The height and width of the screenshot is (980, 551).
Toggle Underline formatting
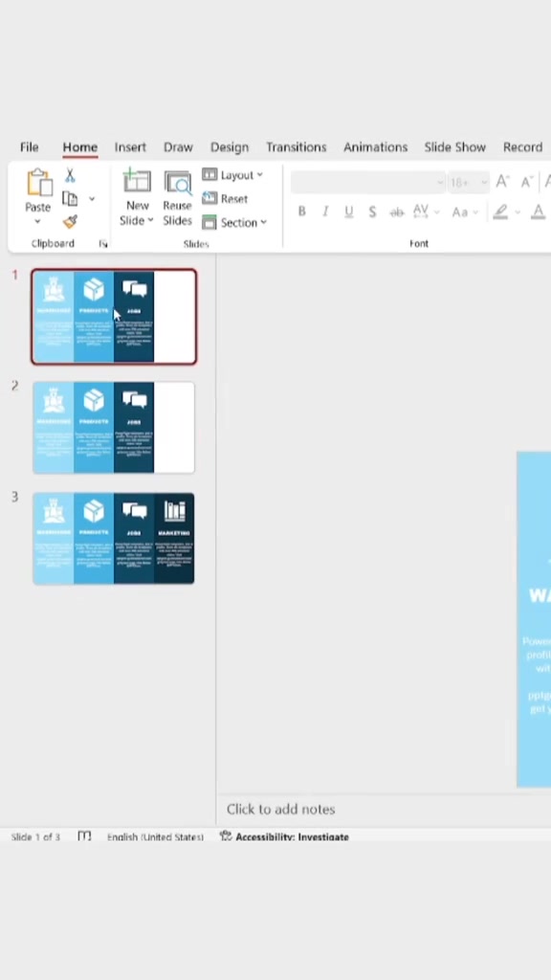pos(348,212)
